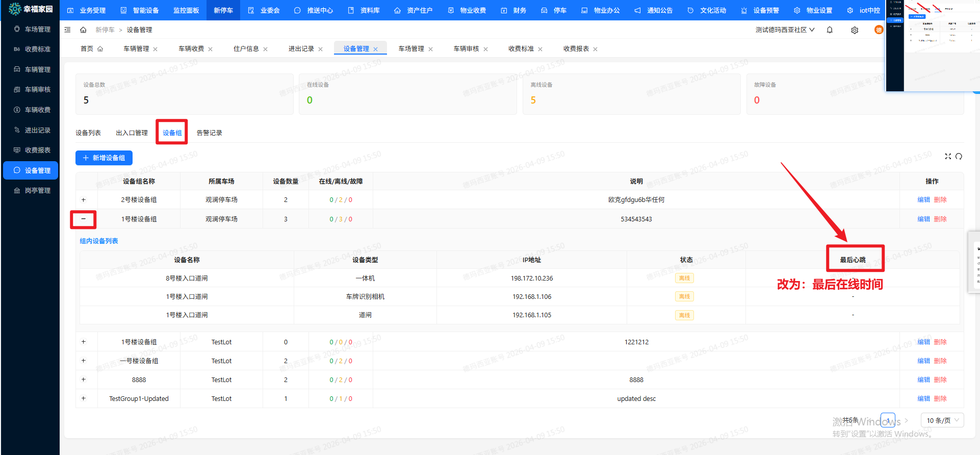980x455 pixels.
Task: Click the home breadcrumb icon
Action: [83, 30]
